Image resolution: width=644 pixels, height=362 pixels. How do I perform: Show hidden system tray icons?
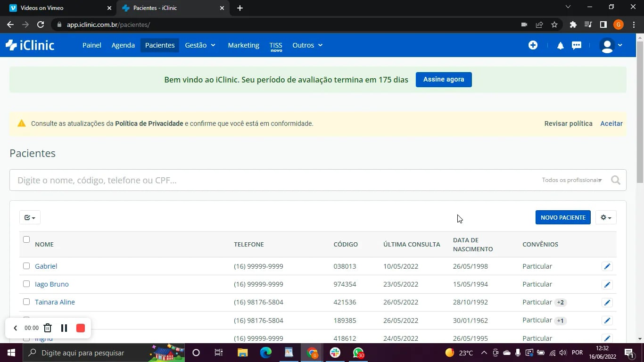point(484,353)
